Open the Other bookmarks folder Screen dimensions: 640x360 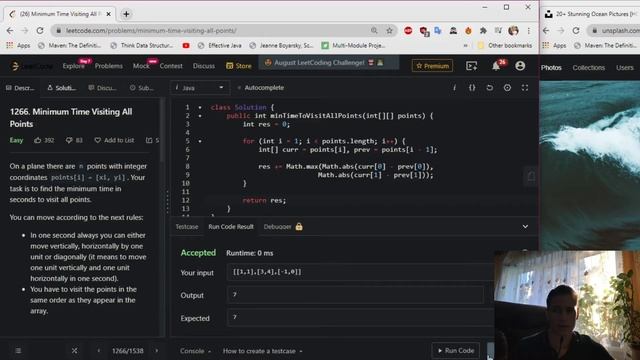tap(504, 45)
